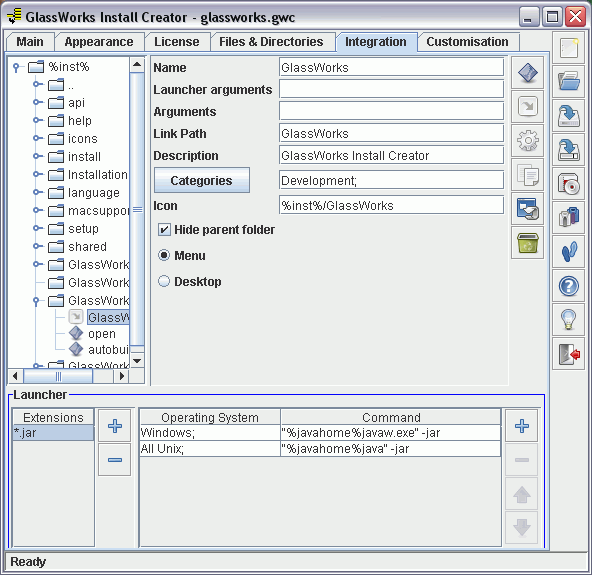Select the Windows; operating system cell

tap(210, 433)
